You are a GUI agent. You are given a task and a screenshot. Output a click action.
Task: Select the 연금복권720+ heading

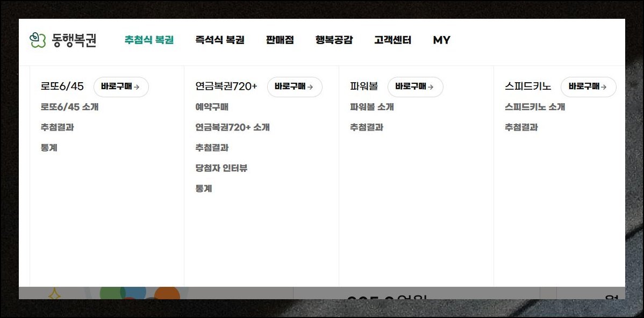click(x=226, y=86)
